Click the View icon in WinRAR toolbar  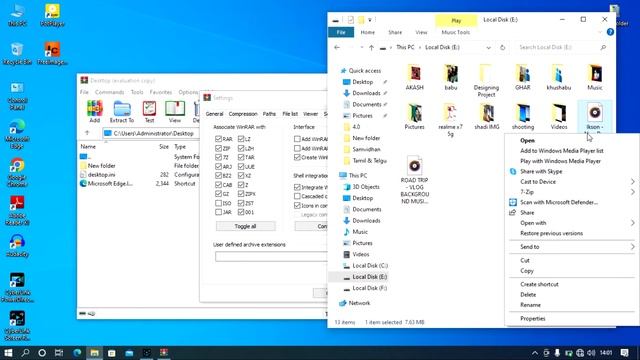click(175, 111)
